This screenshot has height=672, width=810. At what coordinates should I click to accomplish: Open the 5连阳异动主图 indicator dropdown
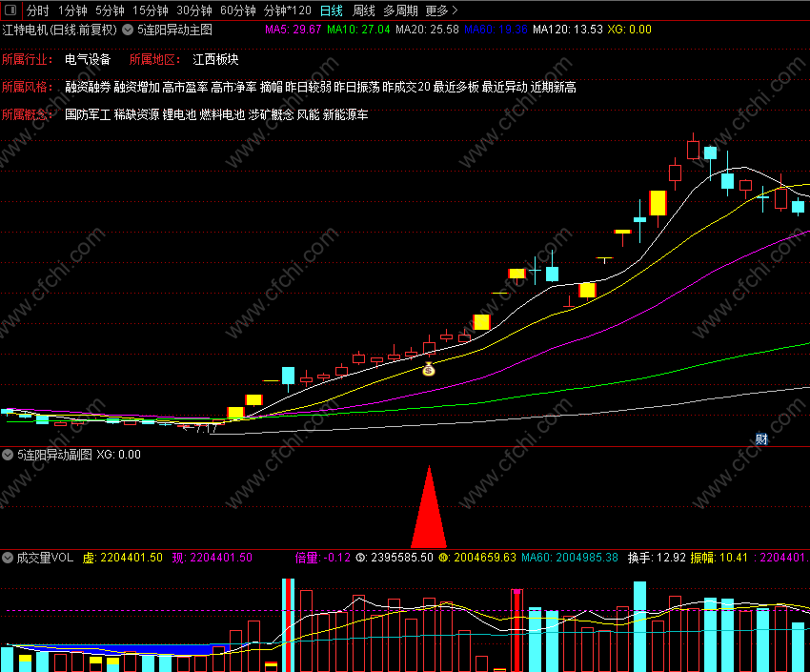[x=127, y=30]
